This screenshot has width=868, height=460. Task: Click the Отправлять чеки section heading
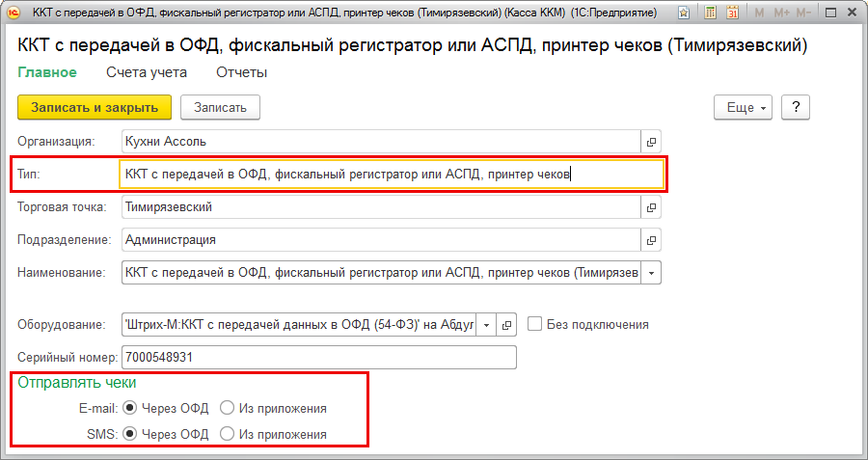click(x=77, y=383)
